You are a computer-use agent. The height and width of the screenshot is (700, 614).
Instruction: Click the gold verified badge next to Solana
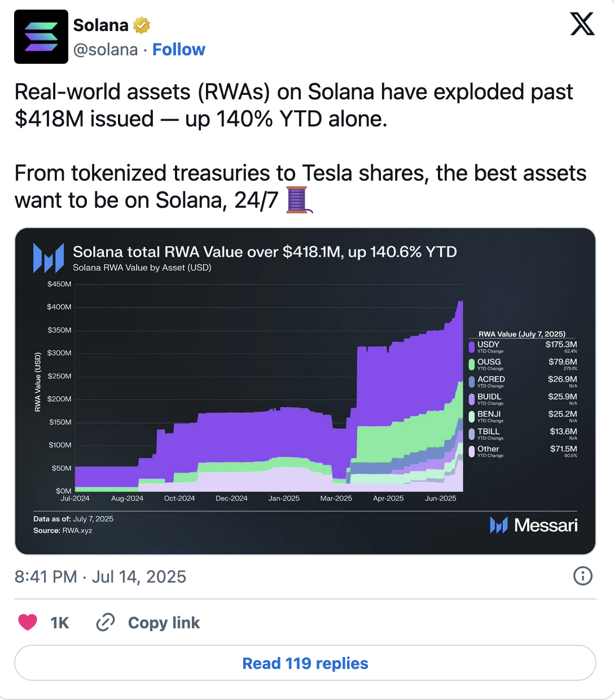[141, 24]
